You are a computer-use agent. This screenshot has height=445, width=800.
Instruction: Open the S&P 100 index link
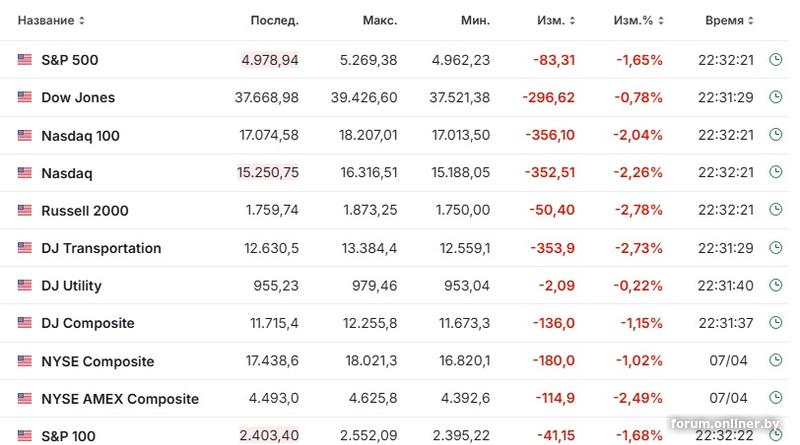(68, 436)
